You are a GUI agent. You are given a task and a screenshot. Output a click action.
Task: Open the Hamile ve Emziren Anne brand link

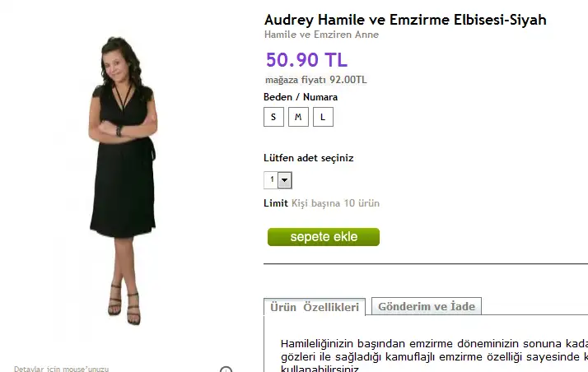click(x=321, y=35)
